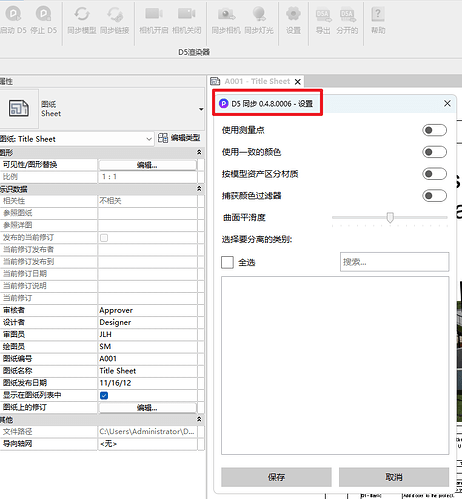The width and height of the screenshot is (462, 499).
Task: Click the 停止 D5 ribbon icon
Action: [43, 14]
